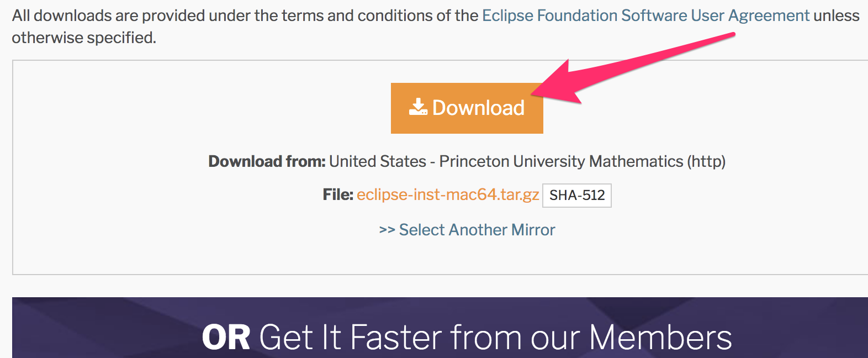This screenshot has width=868, height=358.
Task: Open the Eclipse Foundation Software User Agreement
Action: (645, 15)
